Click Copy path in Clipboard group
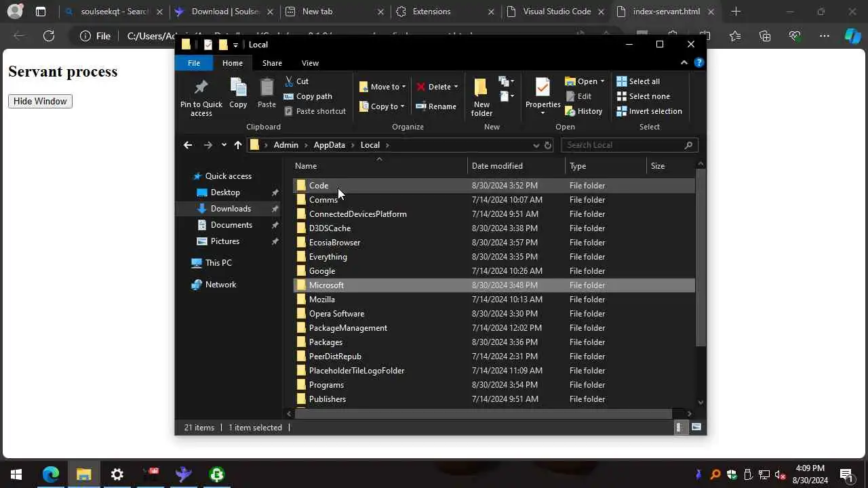868x488 pixels. [308, 96]
